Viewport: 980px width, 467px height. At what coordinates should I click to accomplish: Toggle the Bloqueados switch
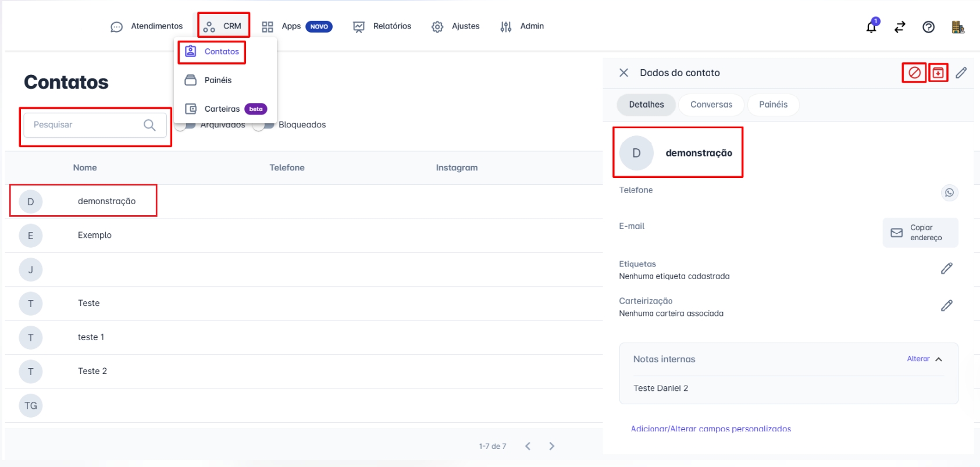pos(263,126)
